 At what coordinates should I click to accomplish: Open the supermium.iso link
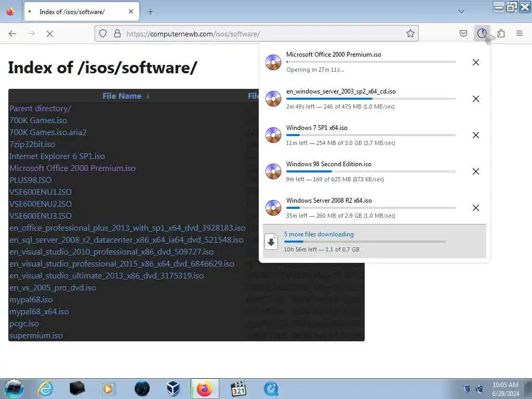(36, 336)
